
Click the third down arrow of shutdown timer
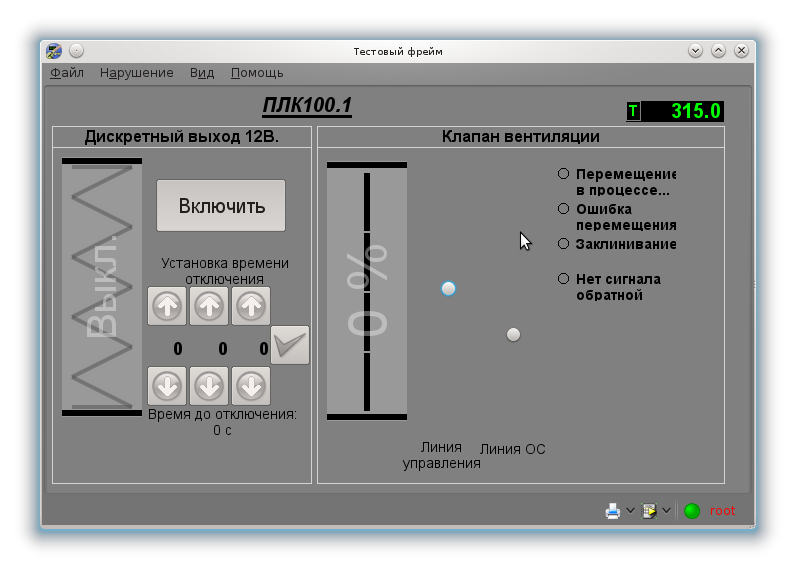pyautogui.click(x=251, y=385)
